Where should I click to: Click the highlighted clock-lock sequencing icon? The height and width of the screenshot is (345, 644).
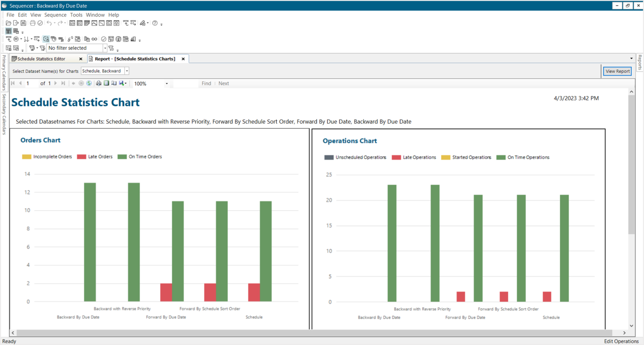(46, 39)
